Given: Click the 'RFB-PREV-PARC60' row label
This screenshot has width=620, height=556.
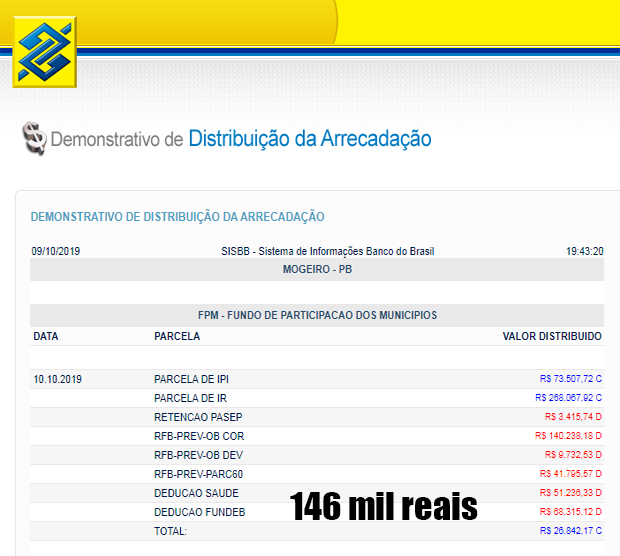Looking at the screenshot, I should 198,474.
